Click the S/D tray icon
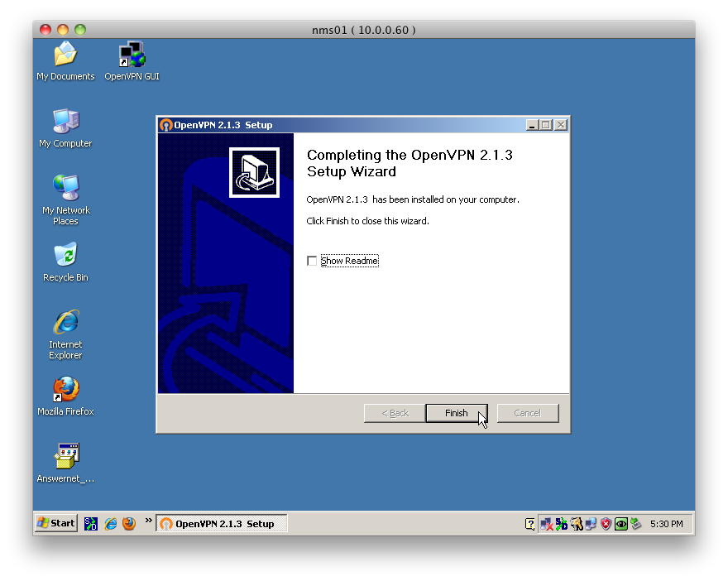The image size is (728, 581). 562,525
